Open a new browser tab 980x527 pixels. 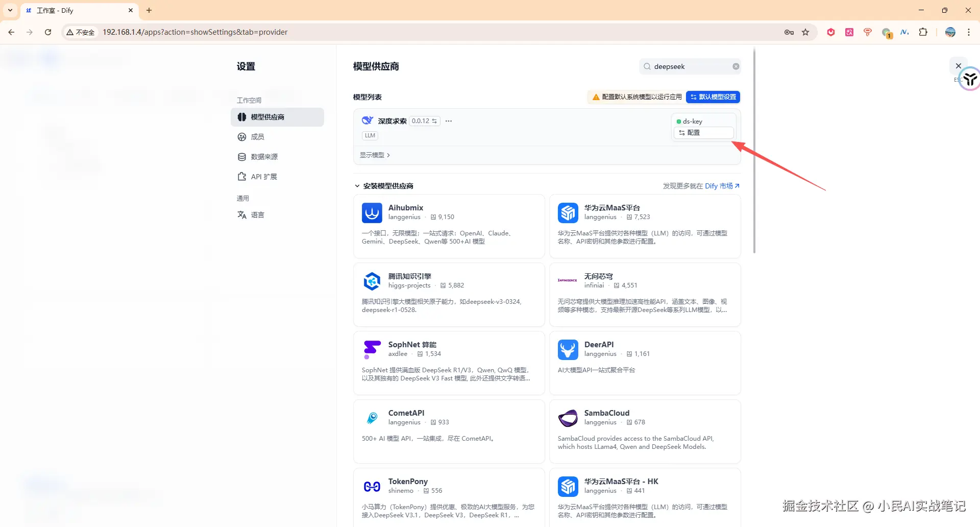149,10
